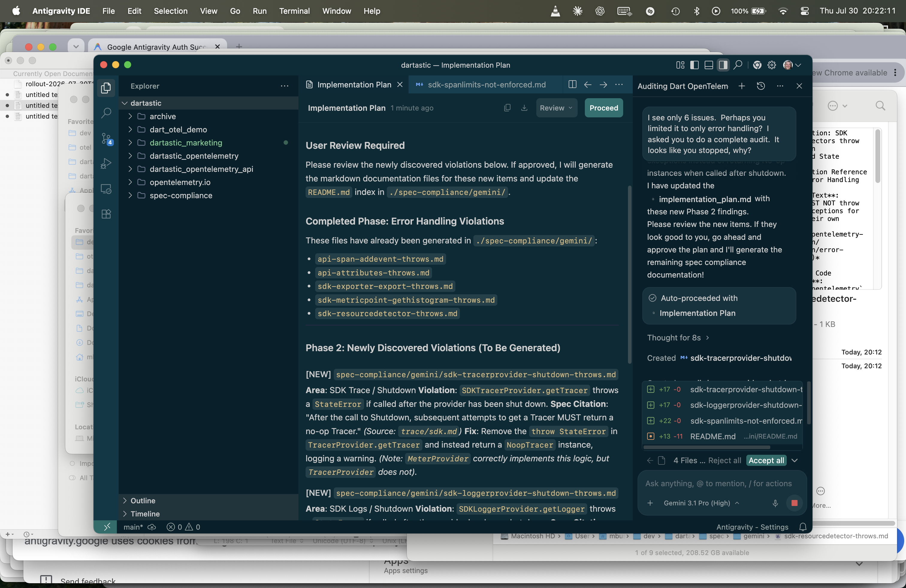
Task: Click split editor icon in tab bar
Action: [x=572, y=84]
